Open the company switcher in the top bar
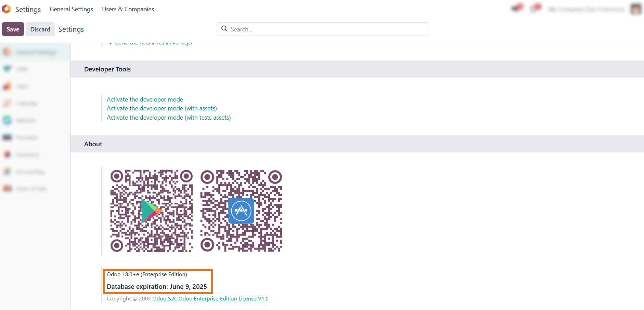 587,9
